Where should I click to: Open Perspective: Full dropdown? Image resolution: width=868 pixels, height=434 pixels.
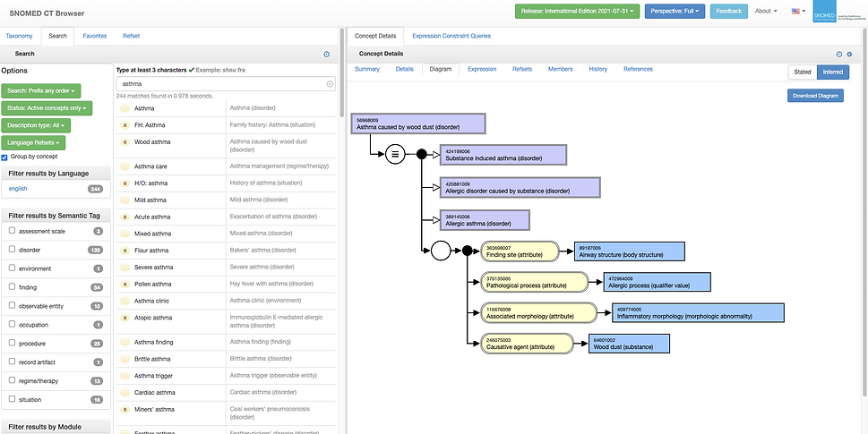click(675, 11)
